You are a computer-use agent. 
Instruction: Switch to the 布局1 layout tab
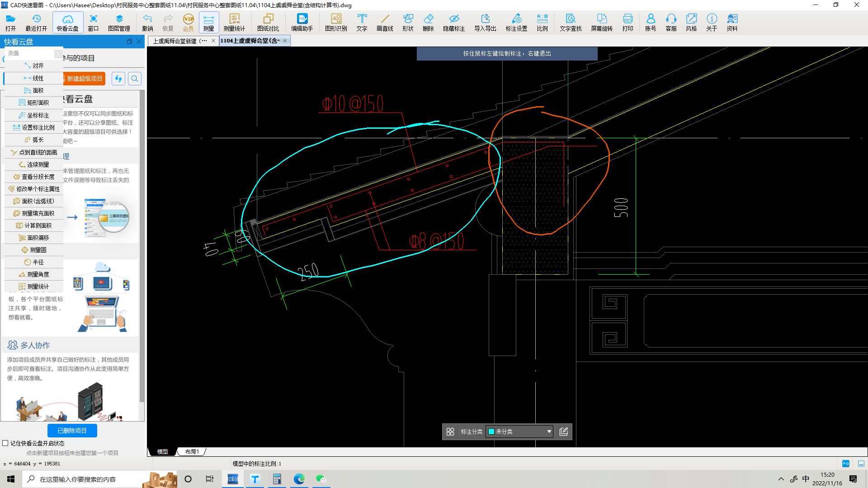pos(192,451)
